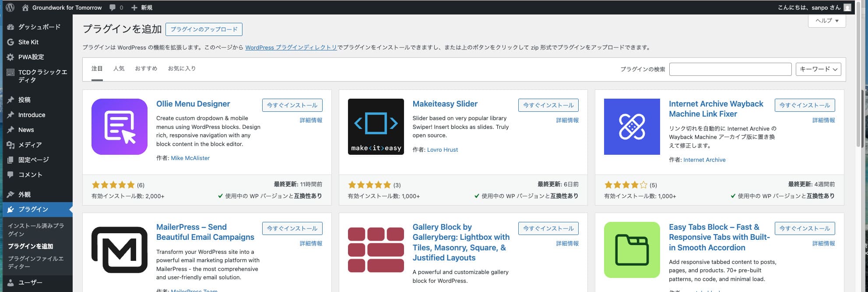Open the 外観 section

click(x=25, y=194)
